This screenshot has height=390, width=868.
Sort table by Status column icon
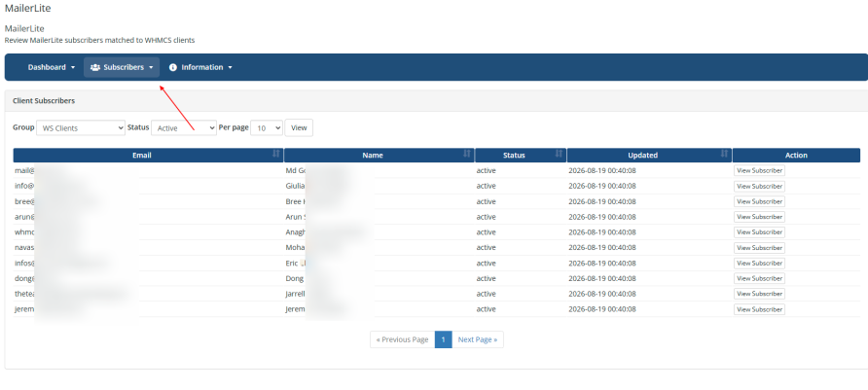click(x=560, y=154)
